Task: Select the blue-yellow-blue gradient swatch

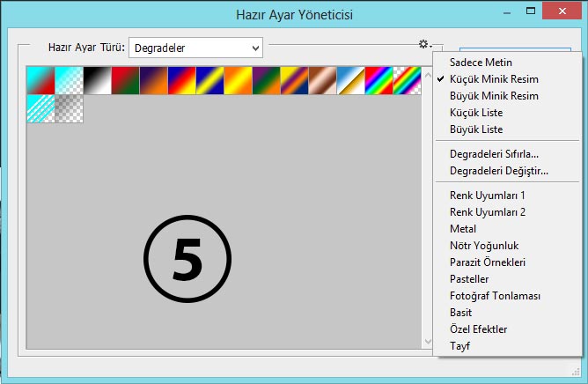Action: point(210,80)
